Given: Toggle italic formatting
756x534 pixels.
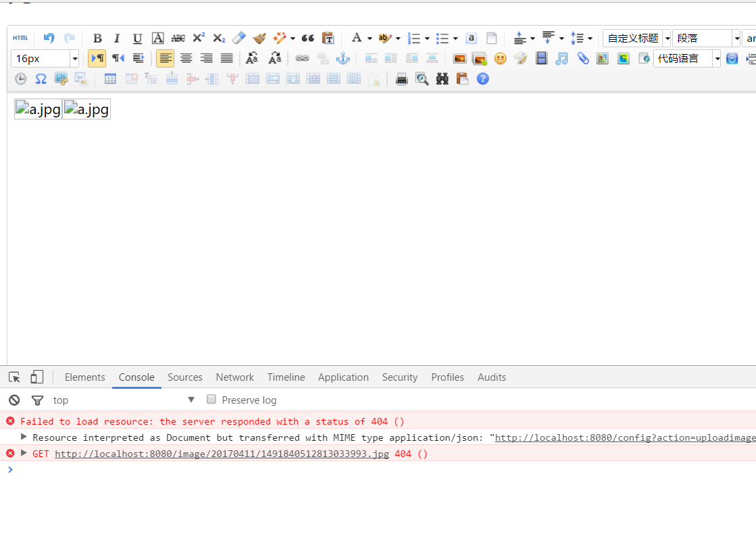Looking at the screenshot, I should click(x=117, y=38).
